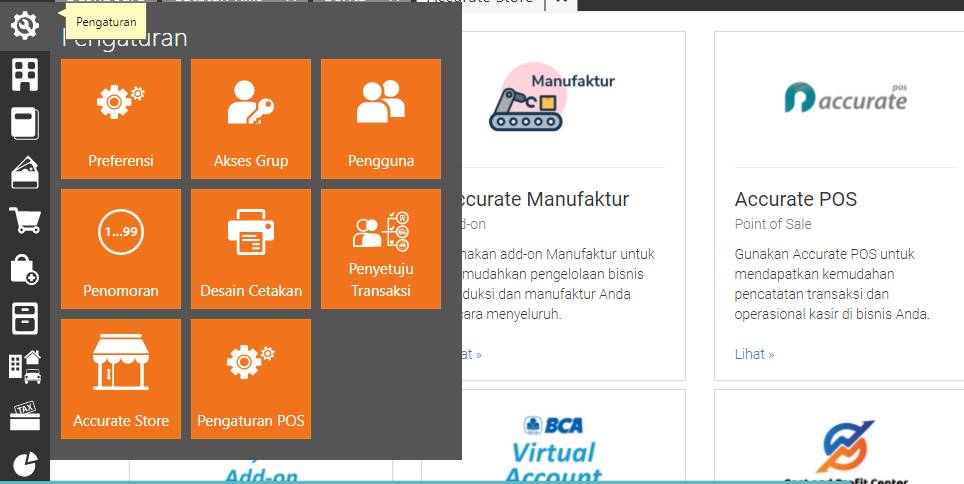This screenshot has height=484, width=964.
Task: Click the shopping bag purchase icon
Action: point(25,269)
